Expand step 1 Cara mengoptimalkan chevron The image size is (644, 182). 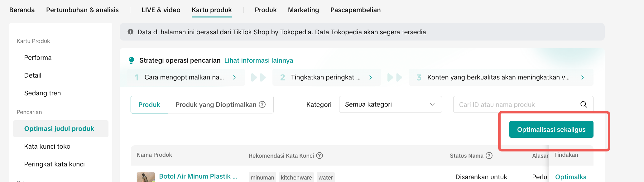pyautogui.click(x=234, y=77)
